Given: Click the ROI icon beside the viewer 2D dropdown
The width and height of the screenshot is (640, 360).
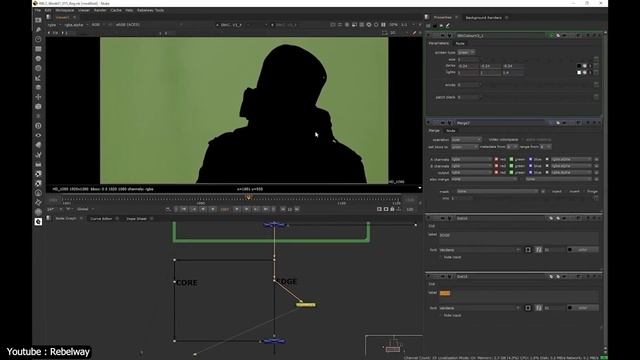Looking at the screenshot, I should [384, 33].
